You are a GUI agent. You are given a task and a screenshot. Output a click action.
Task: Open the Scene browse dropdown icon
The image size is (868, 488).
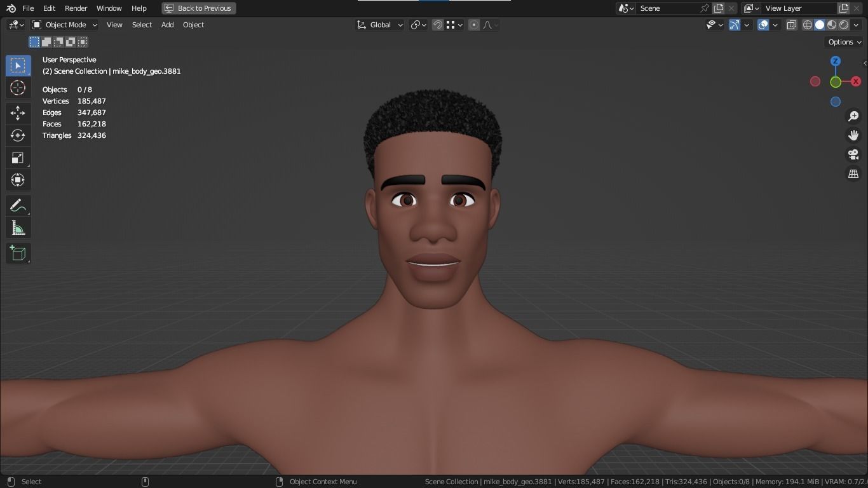click(x=626, y=8)
